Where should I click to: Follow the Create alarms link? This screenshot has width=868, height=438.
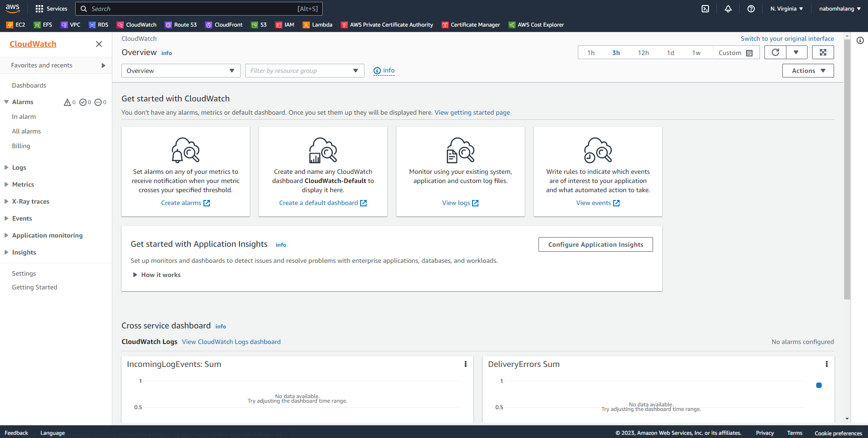(x=185, y=203)
